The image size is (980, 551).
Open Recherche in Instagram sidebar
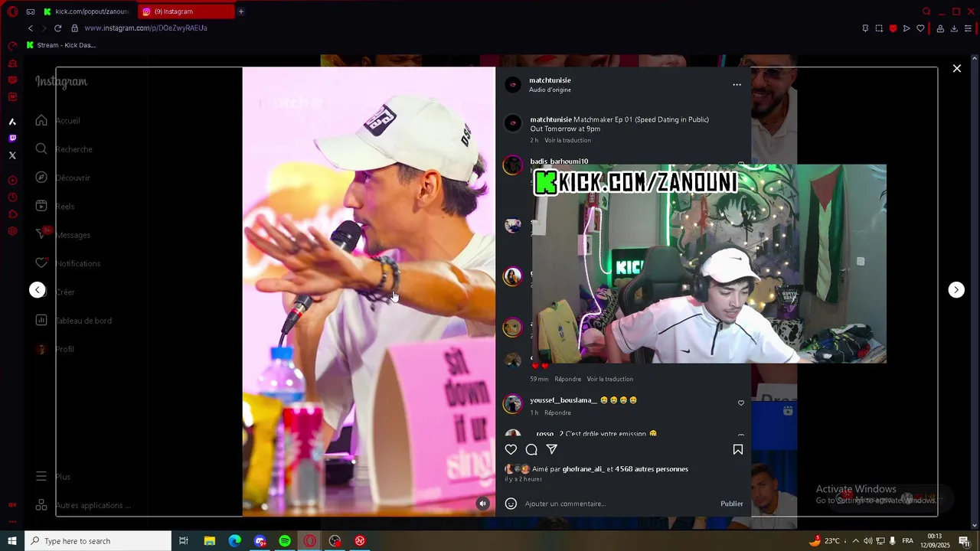[x=64, y=149]
